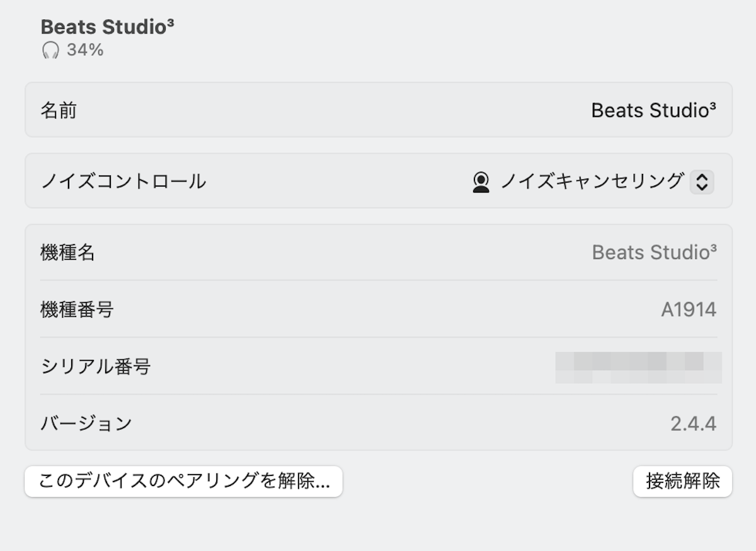
Task: Edit the Beats Studio³ name field
Action: click(x=653, y=110)
